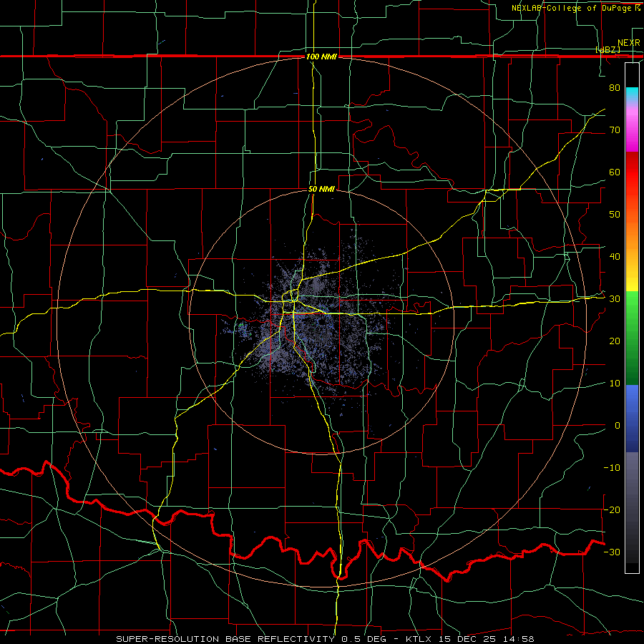Click the 80 value on the dBZ scale
Screen dimensions: 644x644
[615, 88]
